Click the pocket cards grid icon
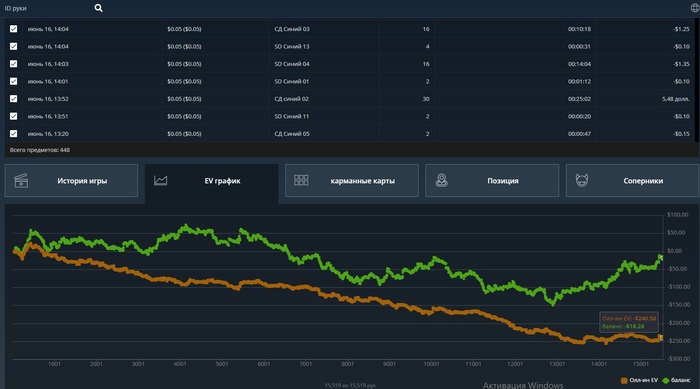 [x=301, y=180]
